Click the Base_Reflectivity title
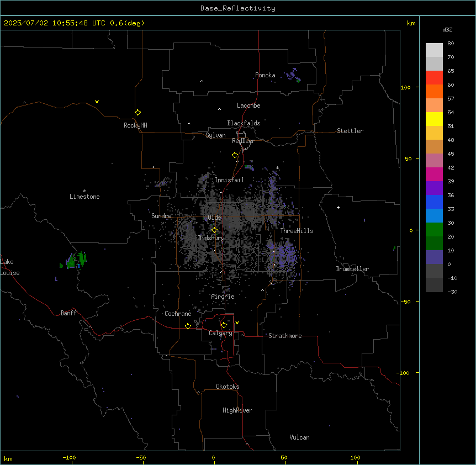The image size is (476, 465). (238, 8)
